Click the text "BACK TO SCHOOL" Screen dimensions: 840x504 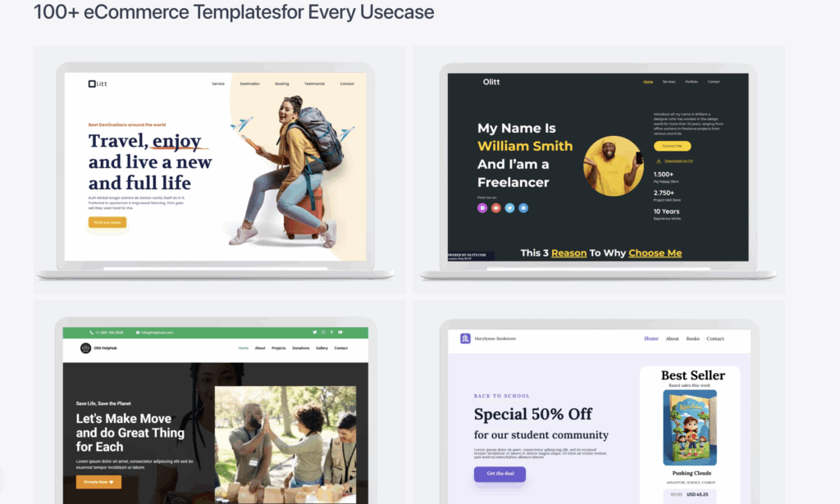(x=501, y=396)
